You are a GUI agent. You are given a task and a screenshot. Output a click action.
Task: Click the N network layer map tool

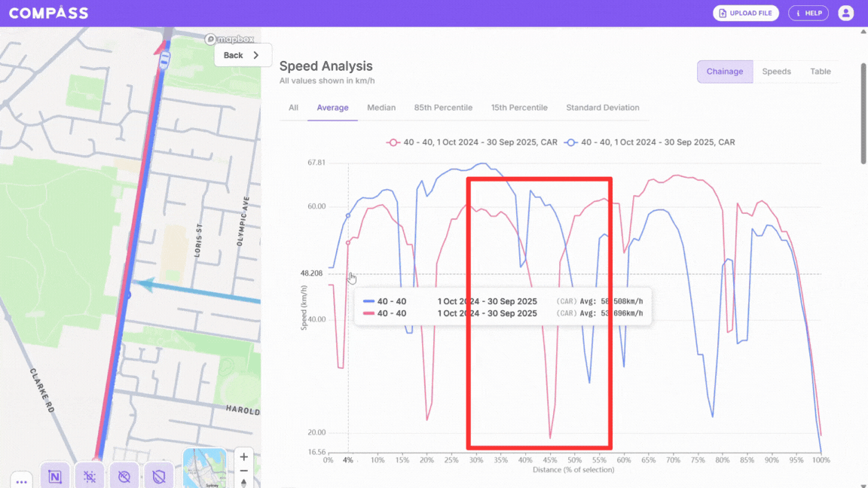[54, 476]
